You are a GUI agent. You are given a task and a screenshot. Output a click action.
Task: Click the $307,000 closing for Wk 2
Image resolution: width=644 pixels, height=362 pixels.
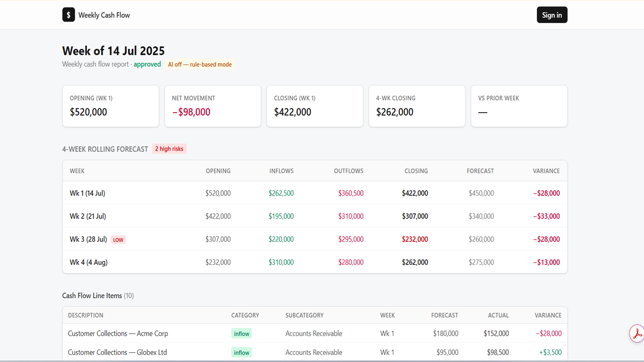click(415, 216)
